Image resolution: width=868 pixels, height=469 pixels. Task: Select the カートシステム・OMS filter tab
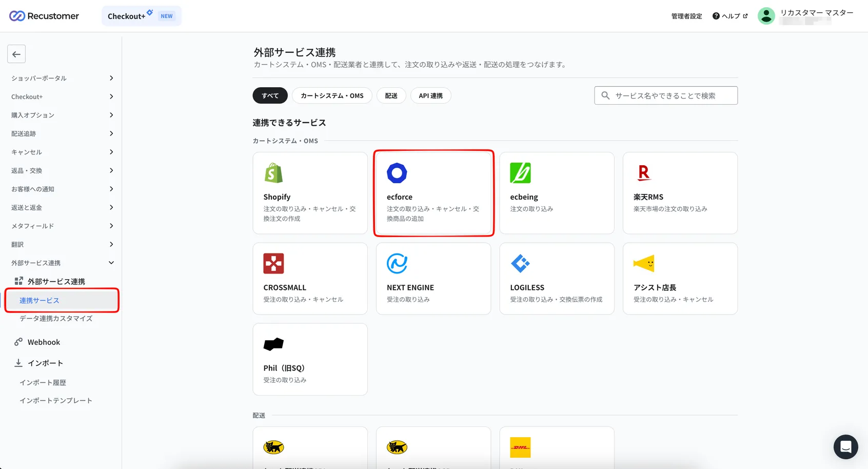pos(332,95)
